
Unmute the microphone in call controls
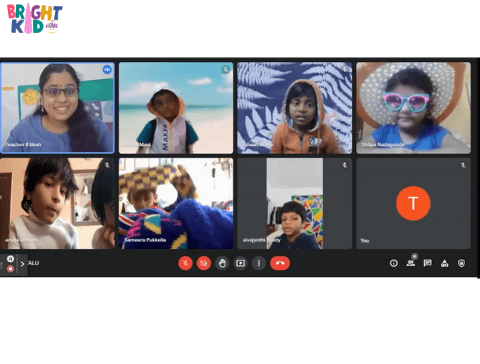pos(185,263)
